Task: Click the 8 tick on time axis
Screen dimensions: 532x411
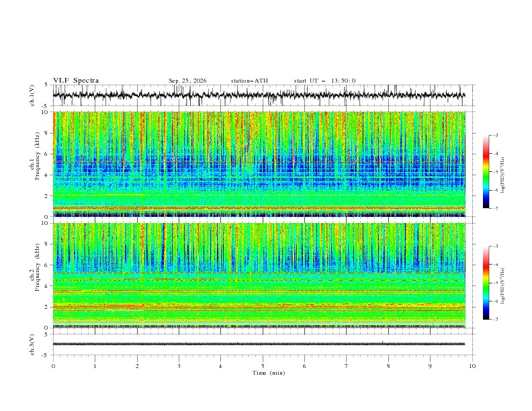Action: 388,366
